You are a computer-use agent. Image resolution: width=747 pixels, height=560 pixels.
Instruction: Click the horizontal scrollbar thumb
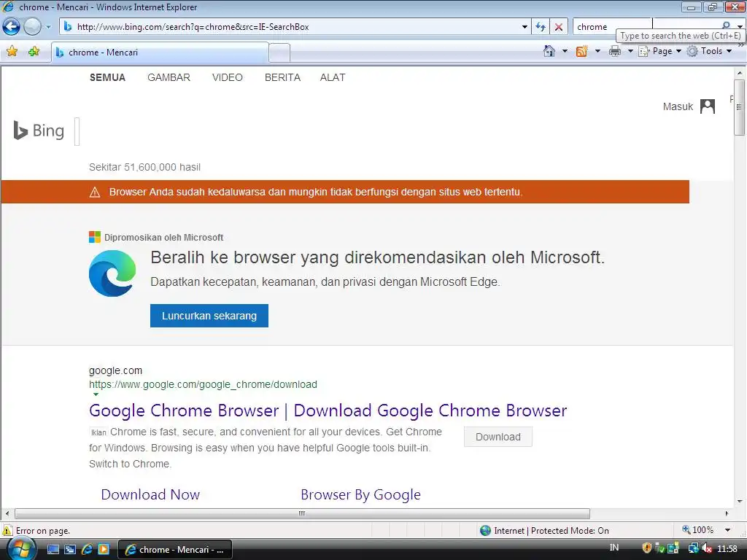tap(302, 513)
